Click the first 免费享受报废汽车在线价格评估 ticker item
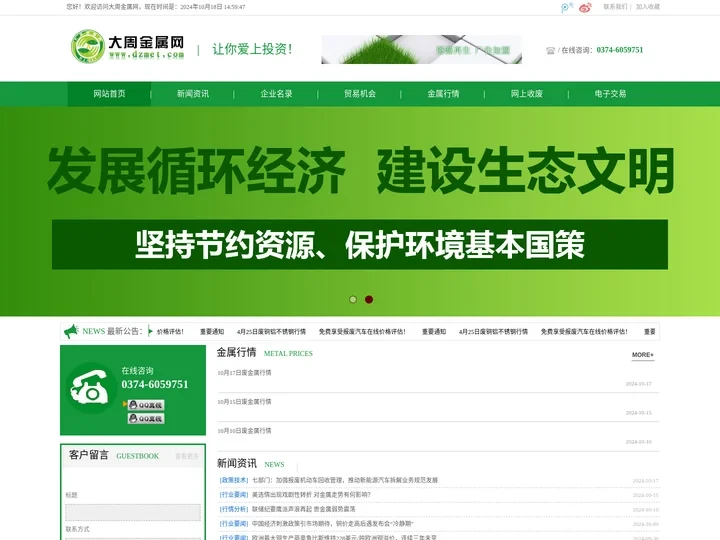This screenshot has height=540, width=720. coord(362,332)
